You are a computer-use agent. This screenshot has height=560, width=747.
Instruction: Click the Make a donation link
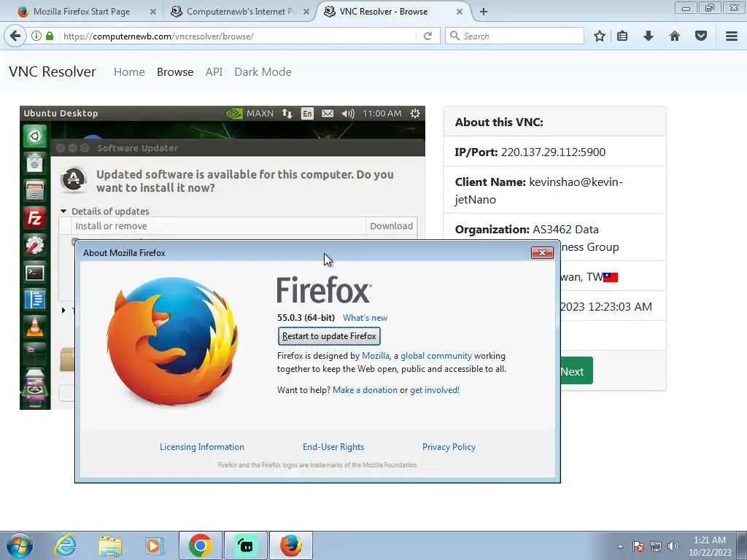(365, 390)
